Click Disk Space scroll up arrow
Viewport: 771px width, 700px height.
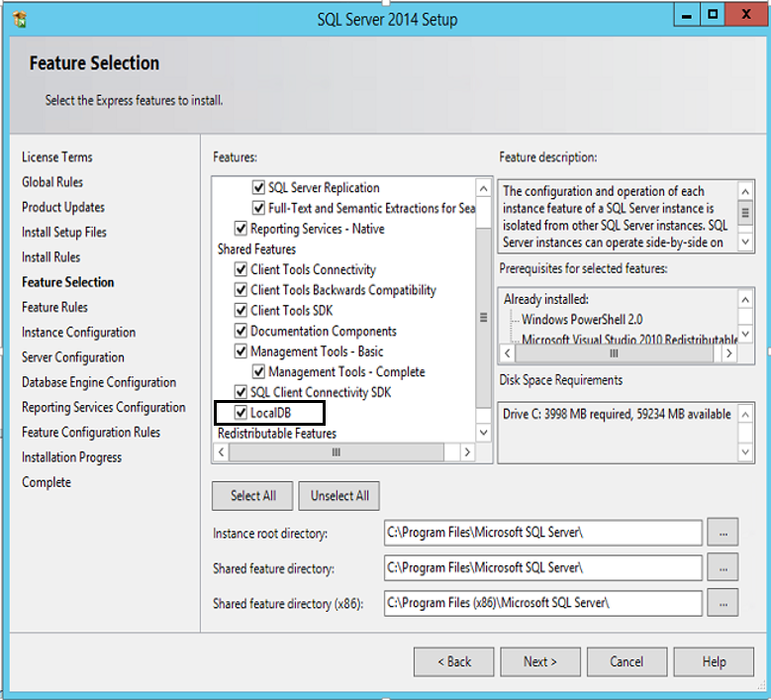pyautogui.click(x=745, y=415)
